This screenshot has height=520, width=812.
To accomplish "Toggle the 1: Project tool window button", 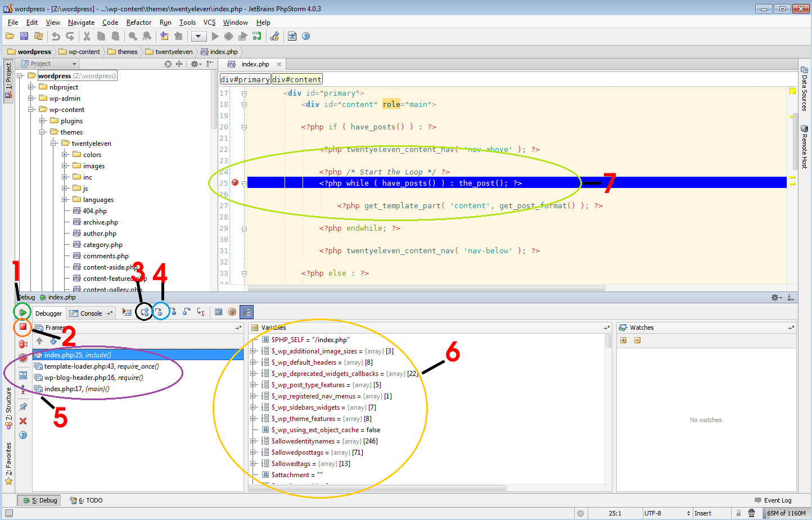I will tap(8, 80).
